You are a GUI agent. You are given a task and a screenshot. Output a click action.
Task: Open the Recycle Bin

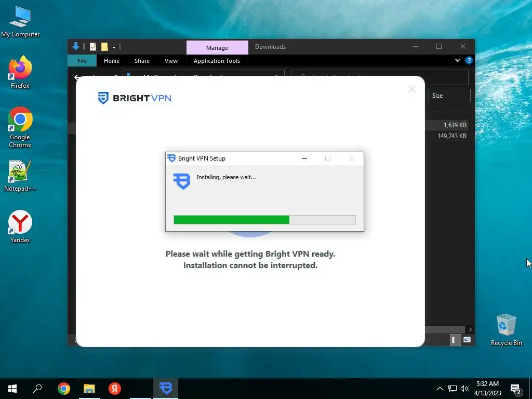point(506,330)
